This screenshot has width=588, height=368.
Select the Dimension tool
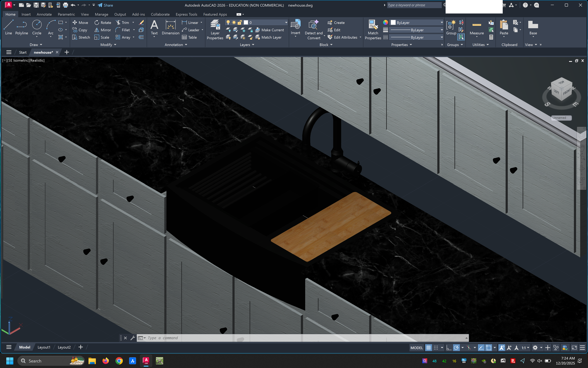tap(171, 27)
